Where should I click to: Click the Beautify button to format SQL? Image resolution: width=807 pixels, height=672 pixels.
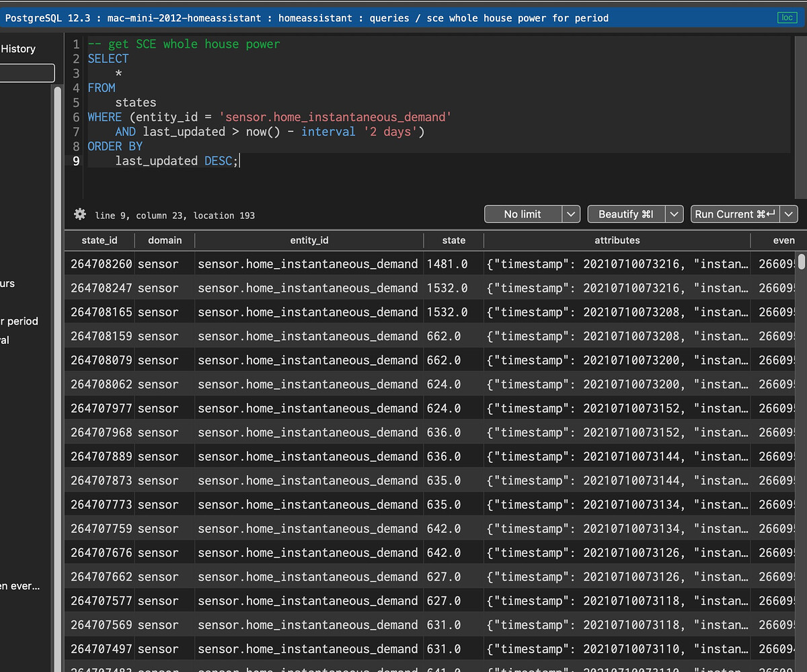tap(627, 214)
